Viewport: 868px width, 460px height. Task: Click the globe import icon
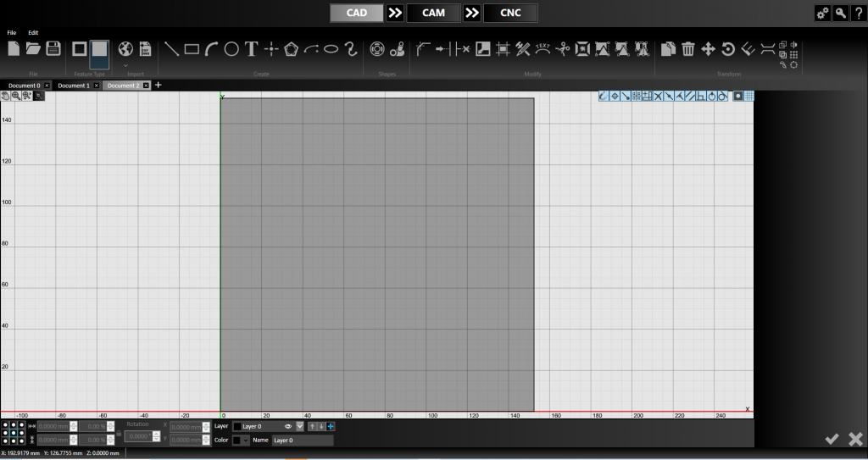tap(125, 49)
